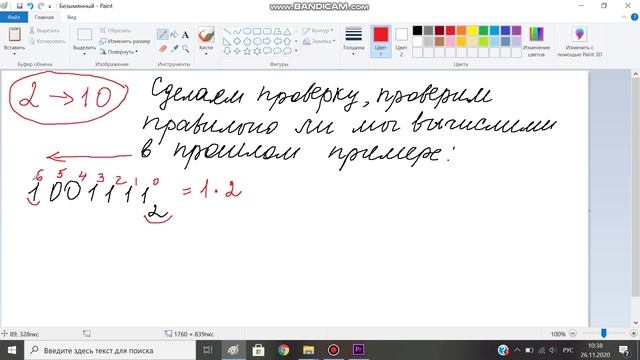This screenshot has width=640, height=360.
Task: Open File Explorer from the taskbar
Action: [309, 350]
